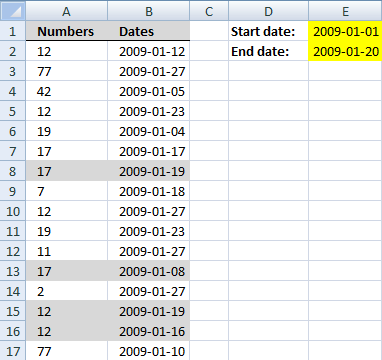This screenshot has height=360, width=382.
Task: Click the 'Start date:' label cell
Action: point(268,31)
